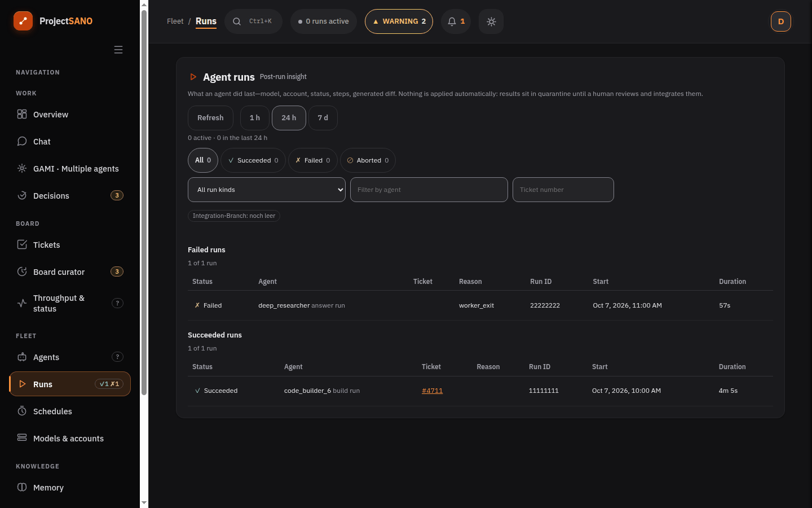Viewport: 812px width, 508px height.
Task: Open Schedules in the Fleet section
Action: point(70,411)
